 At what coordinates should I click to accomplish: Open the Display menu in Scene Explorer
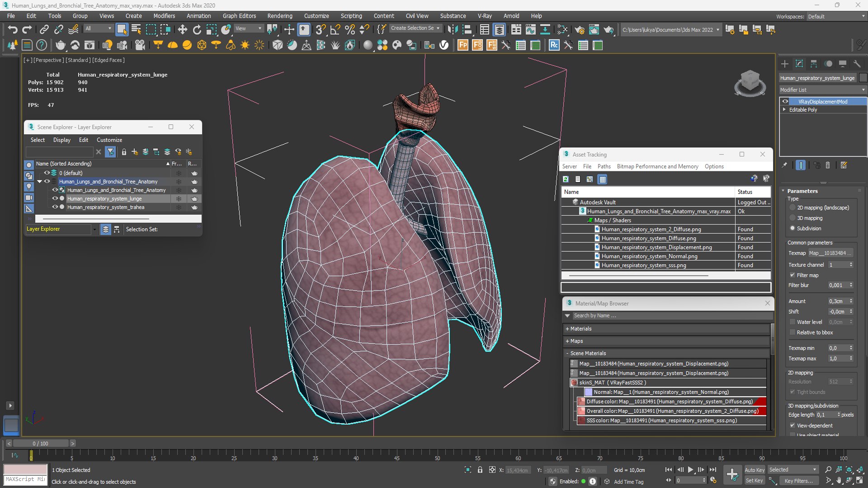tap(62, 140)
